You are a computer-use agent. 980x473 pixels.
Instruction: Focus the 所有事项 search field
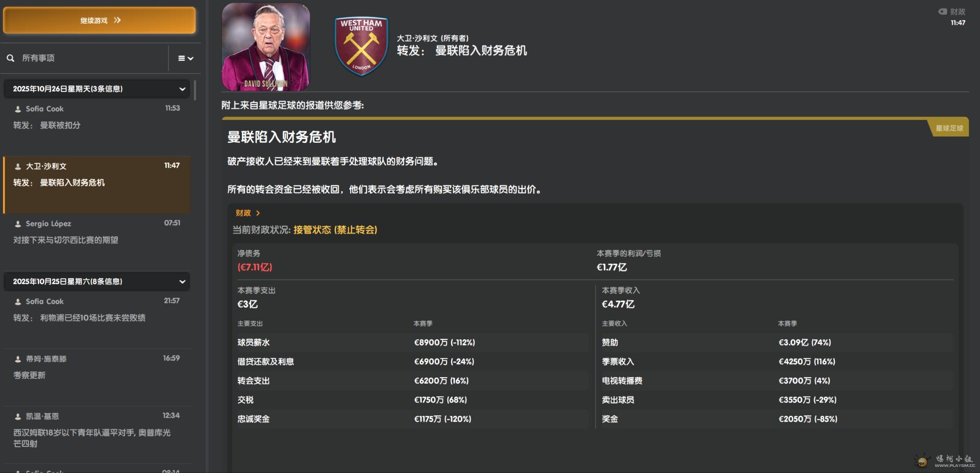[x=92, y=58]
